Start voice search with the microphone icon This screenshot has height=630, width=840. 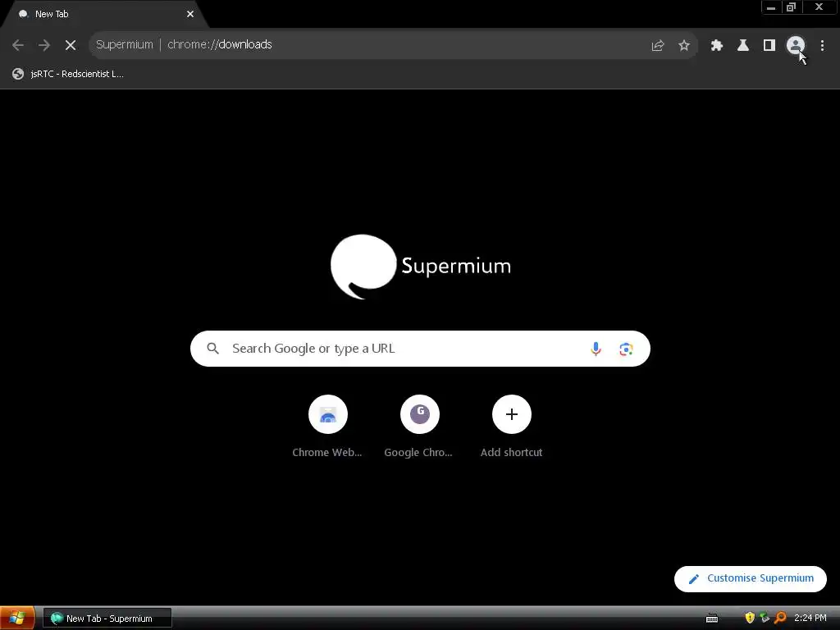[596, 349]
